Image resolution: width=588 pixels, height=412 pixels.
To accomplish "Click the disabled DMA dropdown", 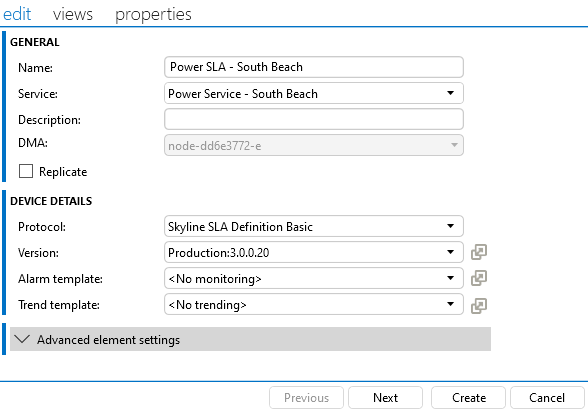I will (314, 145).
